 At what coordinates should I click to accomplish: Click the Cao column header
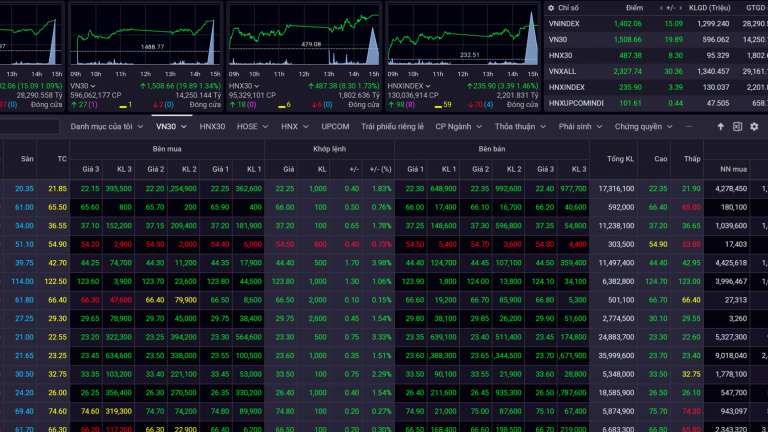[x=660, y=159]
